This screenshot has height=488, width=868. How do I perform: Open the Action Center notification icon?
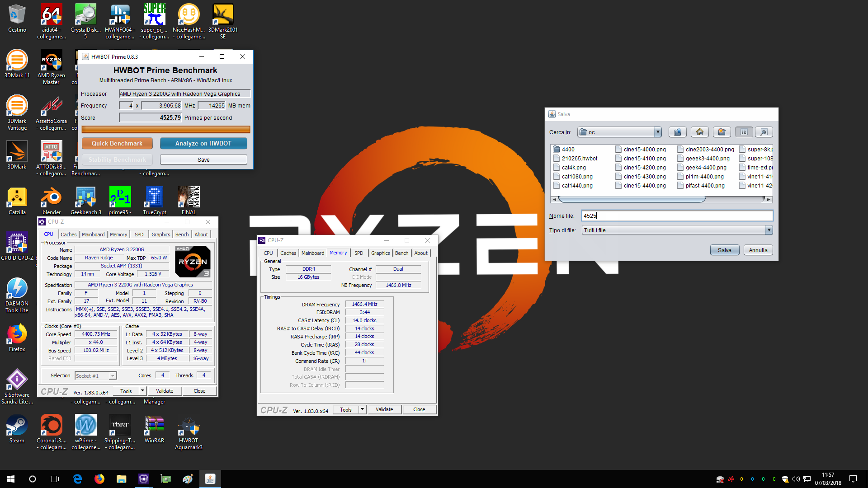click(853, 479)
